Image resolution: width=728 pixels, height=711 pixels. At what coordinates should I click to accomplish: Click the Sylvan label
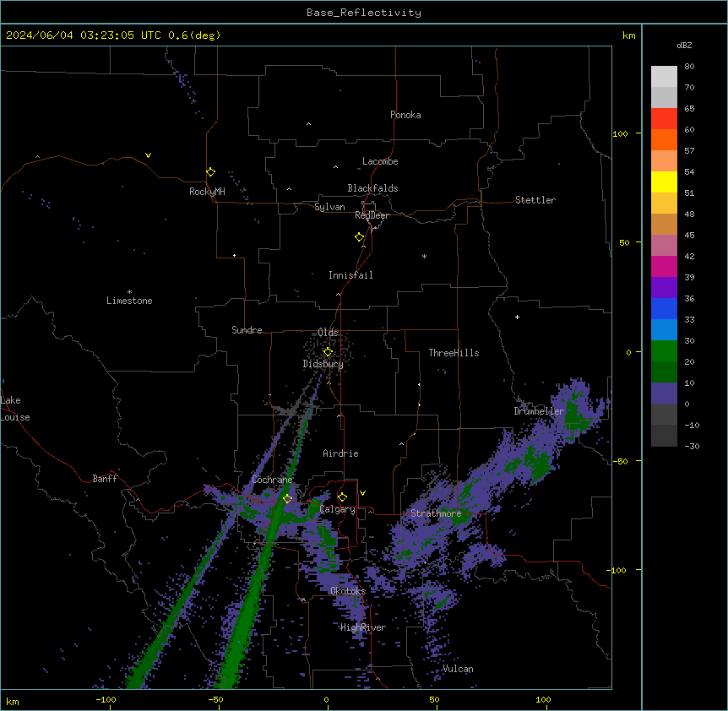pyautogui.click(x=329, y=207)
